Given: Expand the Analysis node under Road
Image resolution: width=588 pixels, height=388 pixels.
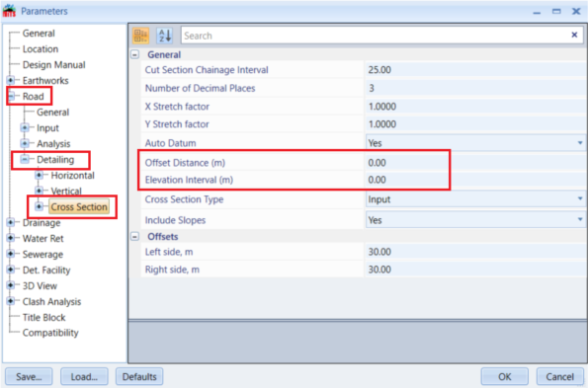Looking at the screenshot, I should tap(25, 143).
